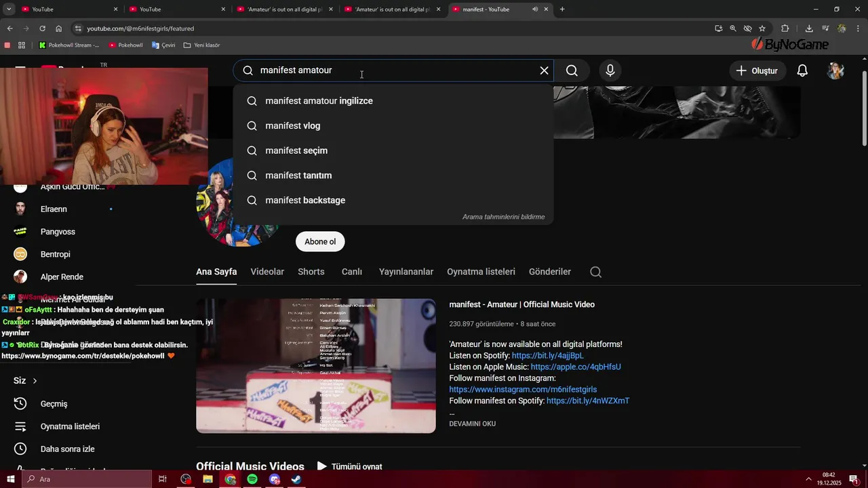Open the Çeviri bookmark
This screenshot has height=488, width=868.
(x=163, y=45)
